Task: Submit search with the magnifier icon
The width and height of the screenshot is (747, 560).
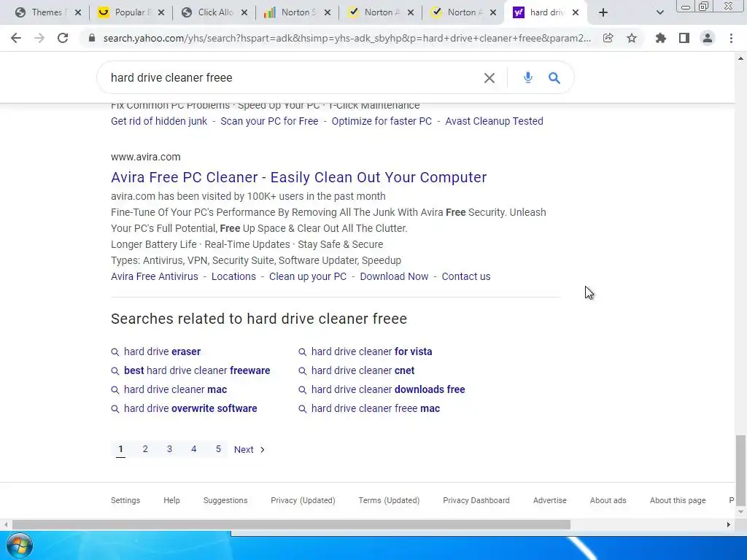Action: tap(554, 77)
